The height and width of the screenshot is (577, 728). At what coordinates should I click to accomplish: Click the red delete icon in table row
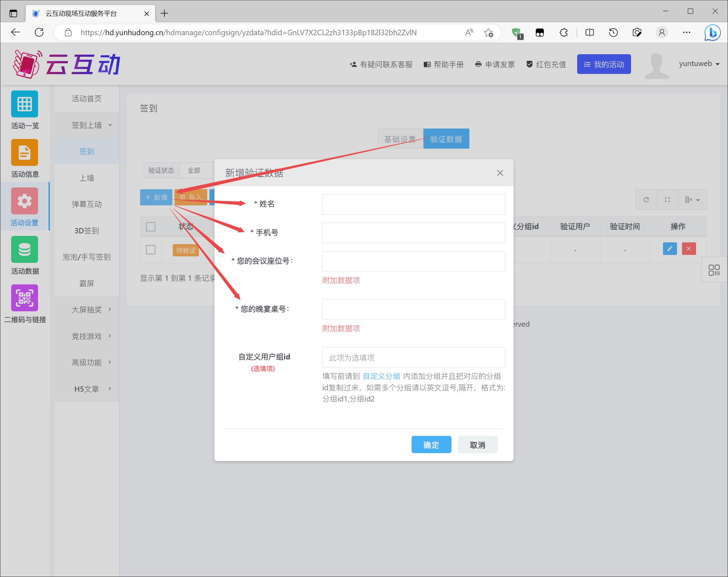point(688,248)
